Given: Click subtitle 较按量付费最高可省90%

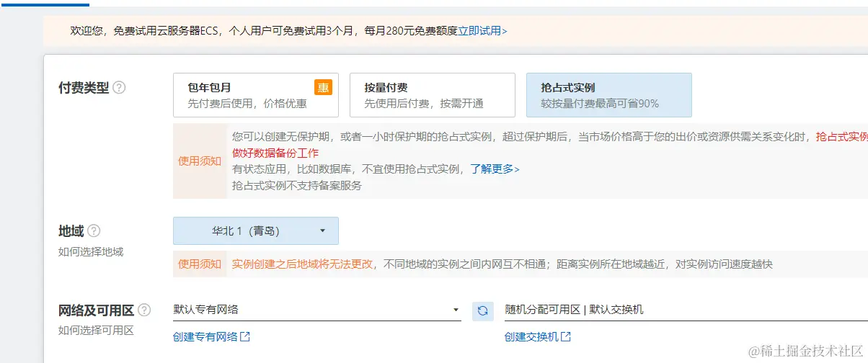Looking at the screenshot, I should coord(600,103).
